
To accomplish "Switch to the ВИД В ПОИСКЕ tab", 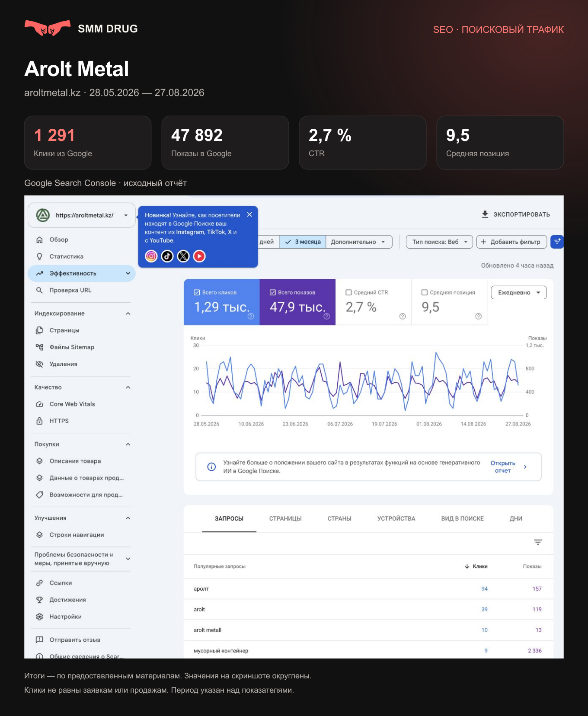I will click(x=462, y=518).
